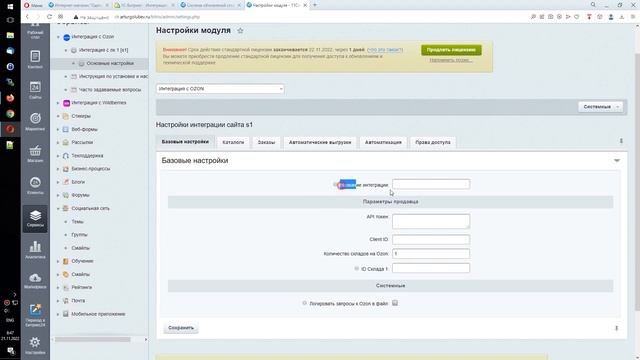Expand the Интеграция с Wildberries tree node
This screenshot has width=640, height=360.
(x=58, y=103)
